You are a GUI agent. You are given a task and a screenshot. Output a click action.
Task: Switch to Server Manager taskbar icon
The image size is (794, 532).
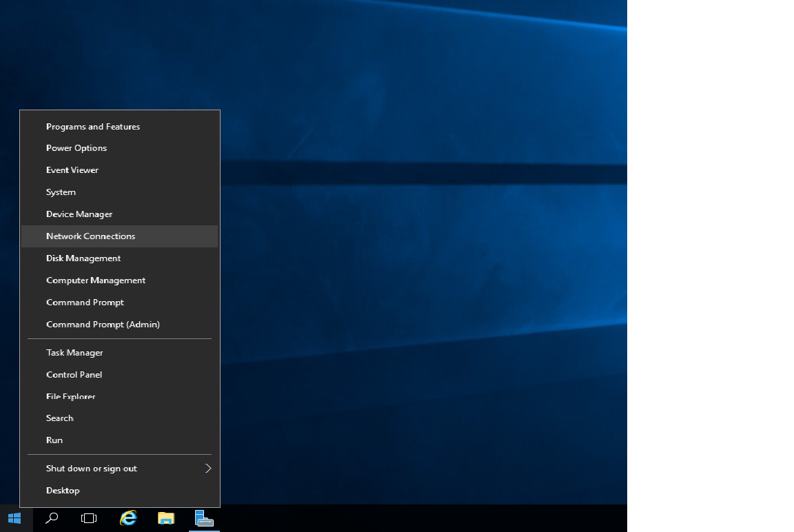pos(204,518)
